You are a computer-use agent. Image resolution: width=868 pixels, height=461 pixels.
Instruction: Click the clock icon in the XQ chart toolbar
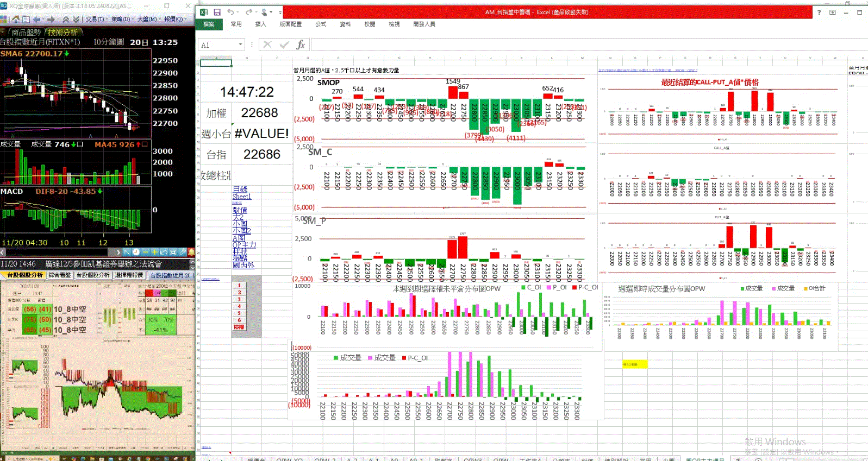pos(136,252)
